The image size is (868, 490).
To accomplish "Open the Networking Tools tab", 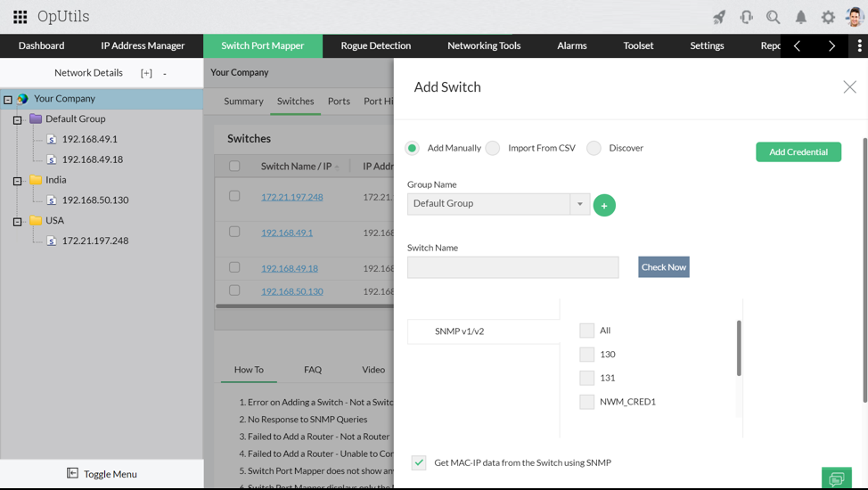I will click(x=484, y=46).
